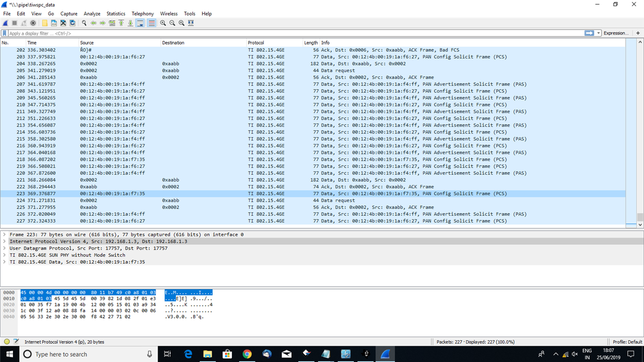Open the Analyze menu
This screenshot has height=362, width=644.
[x=92, y=14]
